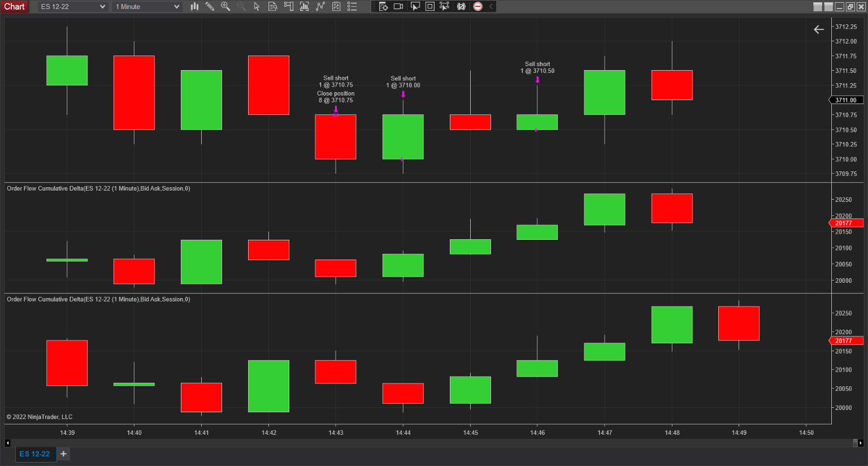The image size is (868, 466).
Task: Open the Data Box icon
Action: coord(305,6)
